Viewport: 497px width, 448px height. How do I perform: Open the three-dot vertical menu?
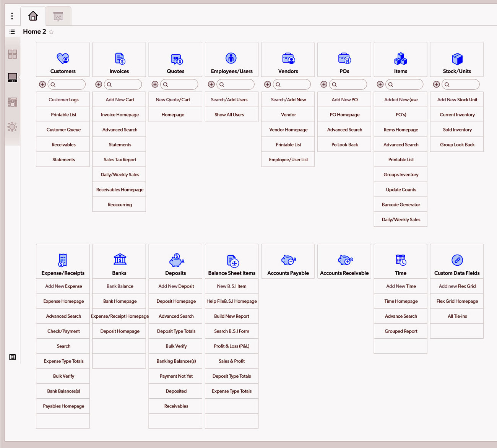(x=12, y=16)
